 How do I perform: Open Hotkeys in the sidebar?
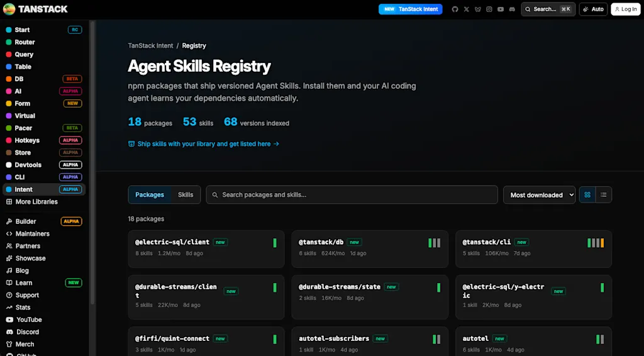pos(44,140)
